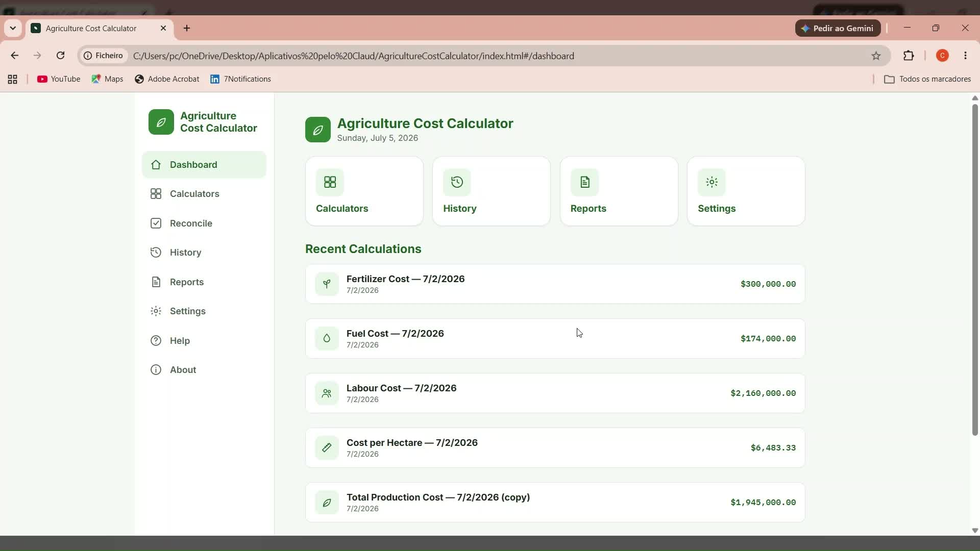Click the Ficheiro site info chip

[x=104, y=56]
